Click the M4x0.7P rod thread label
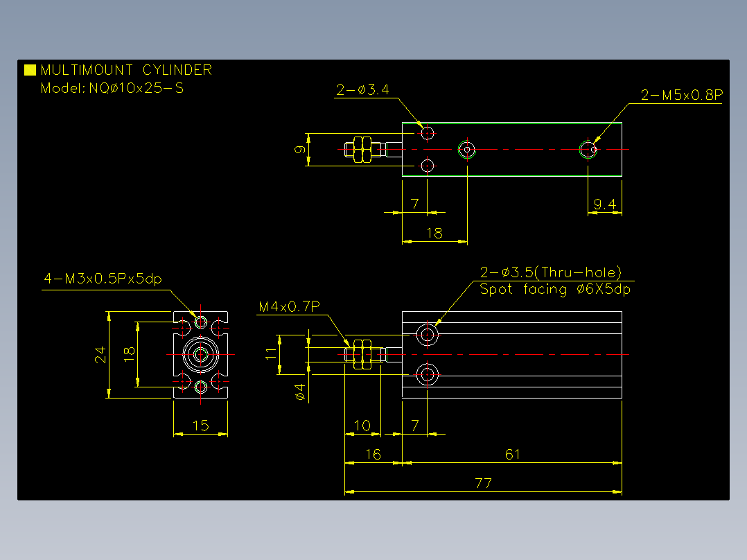Image resolution: width=747 pixels, height=560 pixels. (x=289, y=306)
